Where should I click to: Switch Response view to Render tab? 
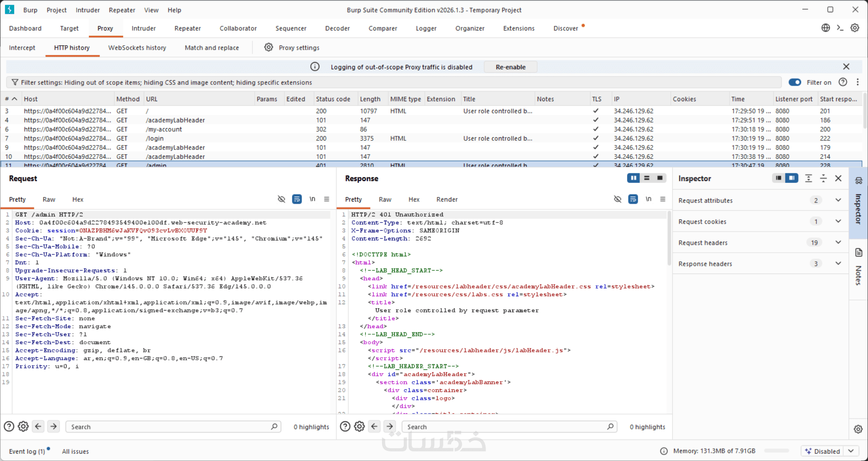tap(447, 199)
